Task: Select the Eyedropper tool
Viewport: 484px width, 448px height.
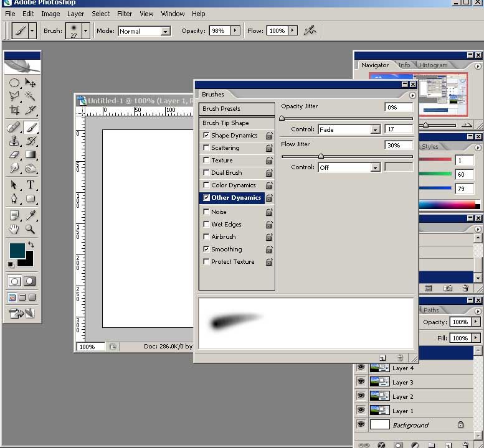Action: click(x=30, y=215)
